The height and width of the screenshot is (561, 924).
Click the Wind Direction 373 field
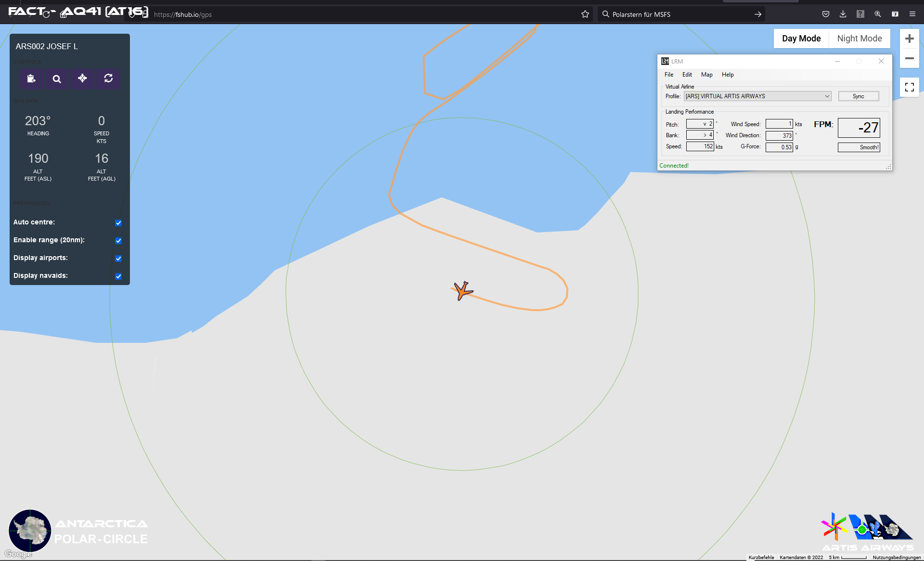(779, 136)
